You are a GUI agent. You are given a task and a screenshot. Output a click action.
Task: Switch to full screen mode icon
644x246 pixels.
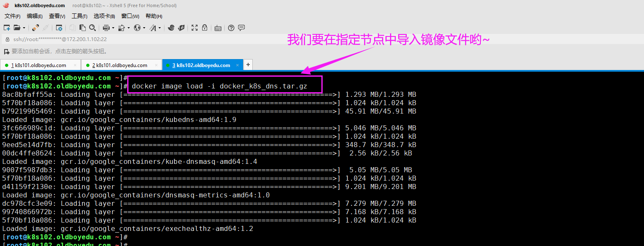point(194,28)
